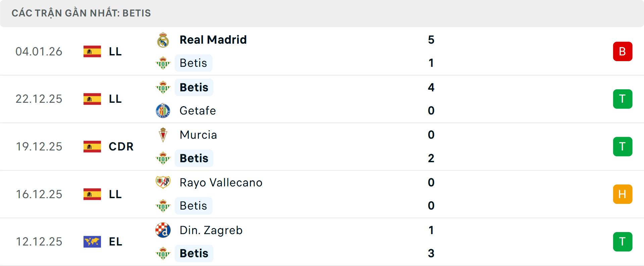Click the Rayo Vallecano club crest
Viewport: 644px width, 266px height.
pos(163,182)
